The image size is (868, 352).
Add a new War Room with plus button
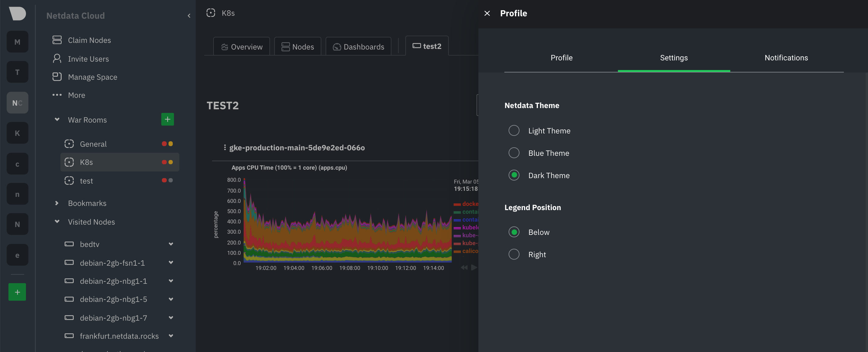click(167, 119)
